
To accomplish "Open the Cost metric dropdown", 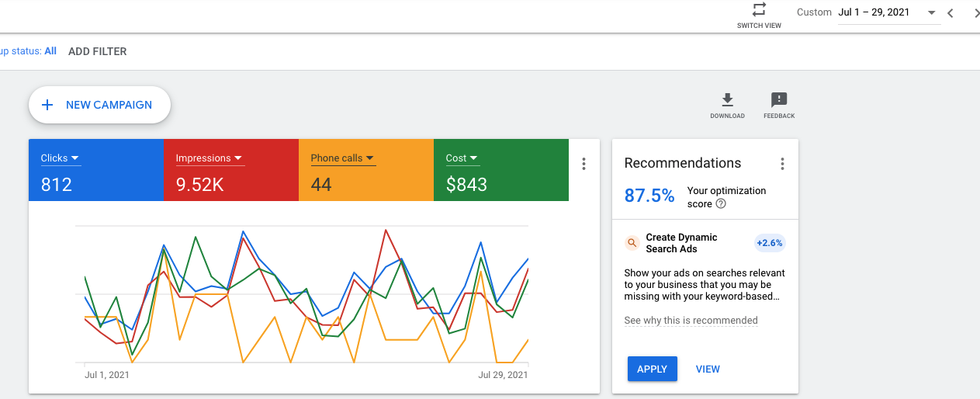I will [x=462, y=158].
